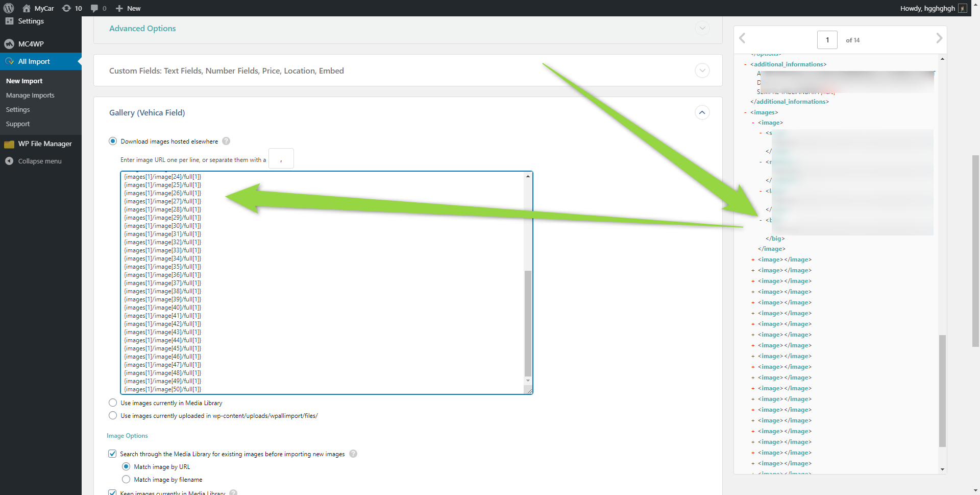Select Use images currently in Media Library

tap(113, 403)
